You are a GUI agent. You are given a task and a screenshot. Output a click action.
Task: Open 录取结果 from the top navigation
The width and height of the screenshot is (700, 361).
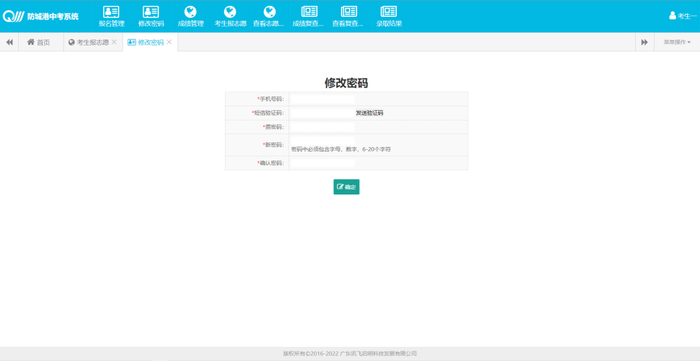(388, 17)
